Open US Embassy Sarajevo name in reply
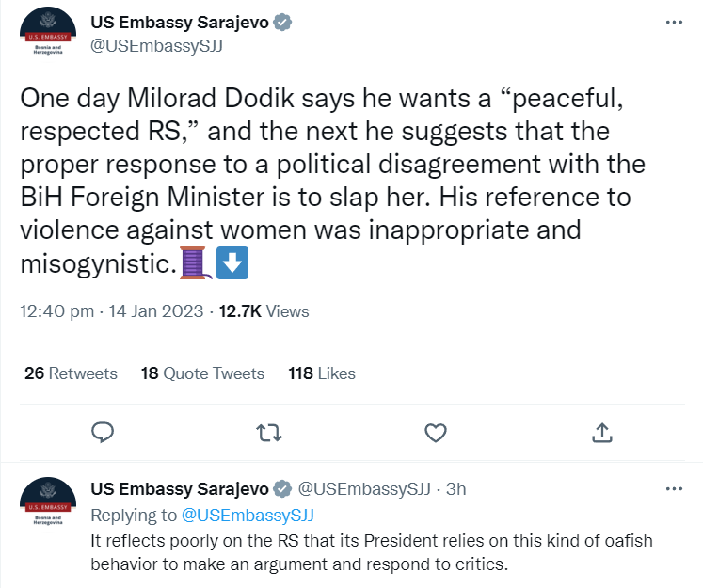 (x=180, y=488)
